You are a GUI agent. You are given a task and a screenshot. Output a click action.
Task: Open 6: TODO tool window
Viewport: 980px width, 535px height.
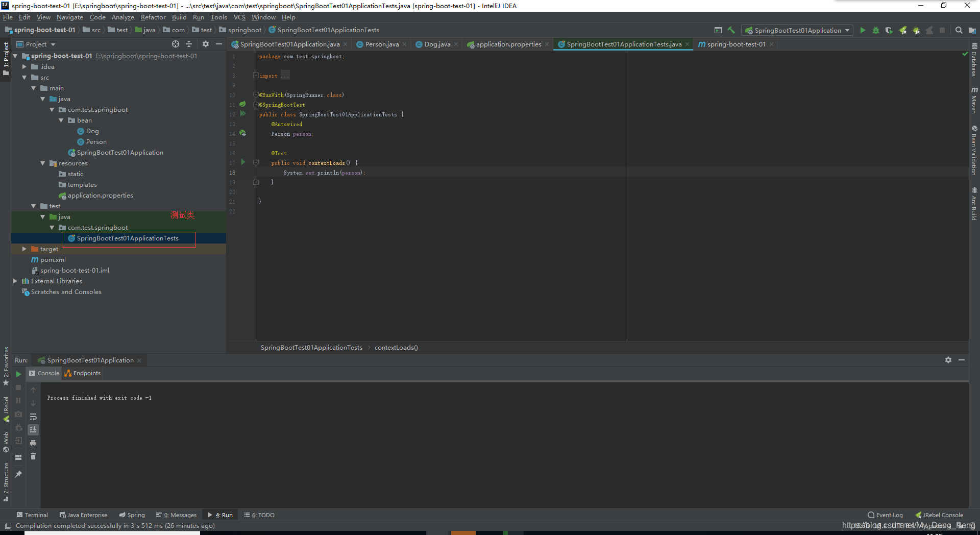tap(259, 515)
